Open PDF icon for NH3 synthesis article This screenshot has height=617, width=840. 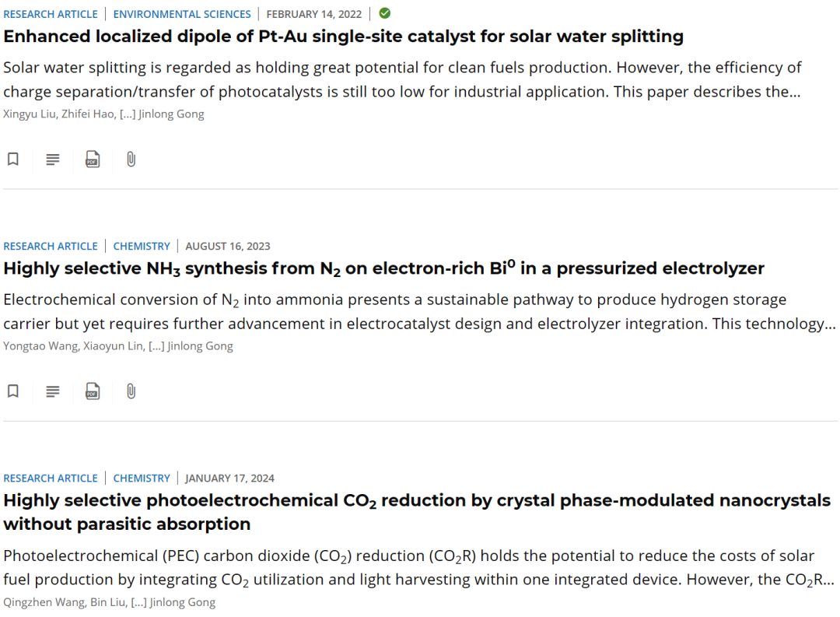(x=93, y=391)
